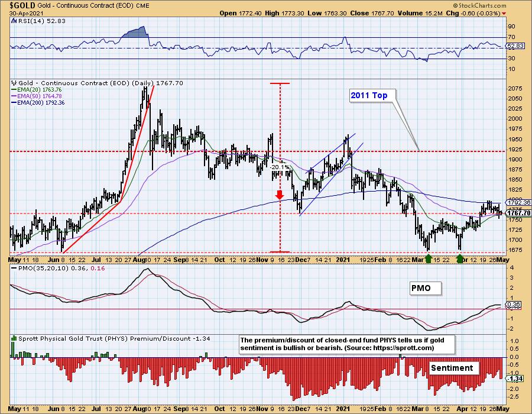
Task: Click the green up arrow under April low
Action: [460, 258]
